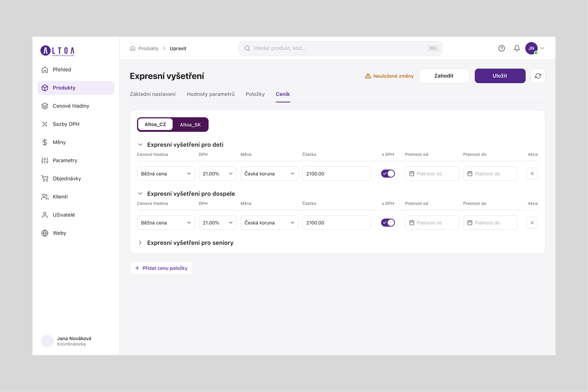Click the refresh icon button
588x392 pixels.
pos(538,76)
